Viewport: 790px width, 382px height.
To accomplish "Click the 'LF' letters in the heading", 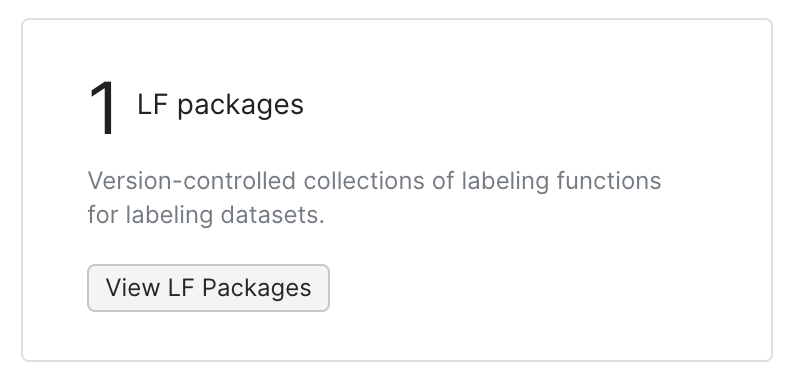I will click(152, 105).
